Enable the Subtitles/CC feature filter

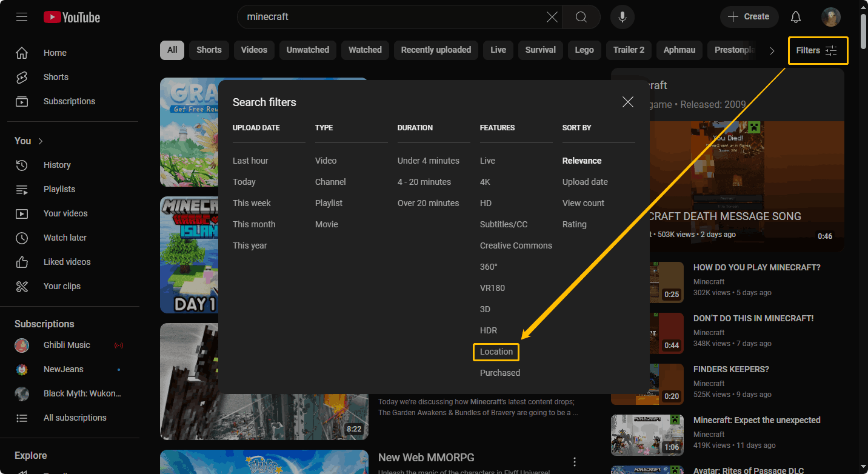(504, 224)
